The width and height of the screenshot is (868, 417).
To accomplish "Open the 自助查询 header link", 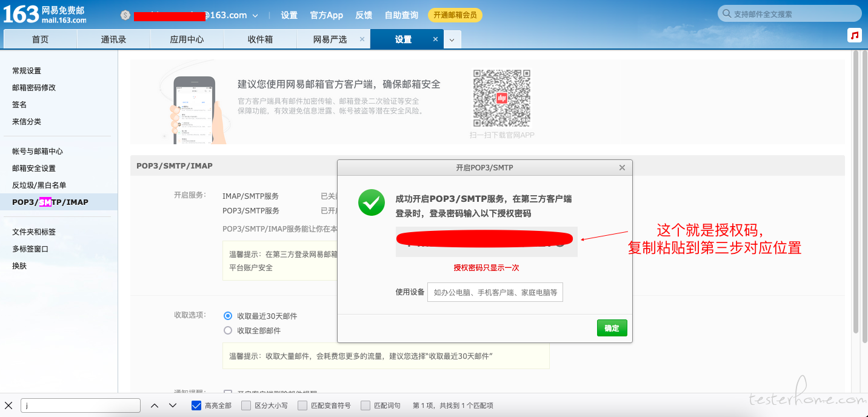I will click(x=401, y=15).
